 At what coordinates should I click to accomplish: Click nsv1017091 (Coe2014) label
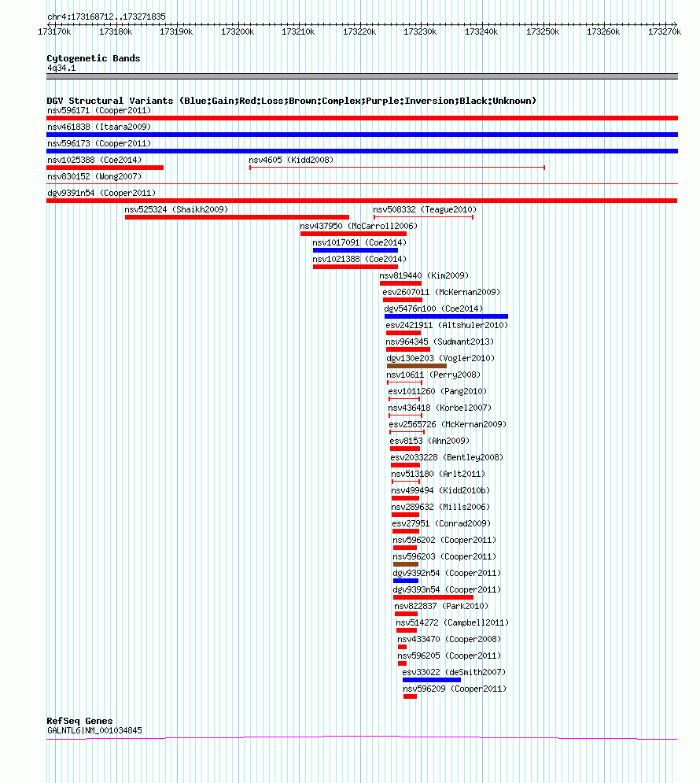(359, 242)
